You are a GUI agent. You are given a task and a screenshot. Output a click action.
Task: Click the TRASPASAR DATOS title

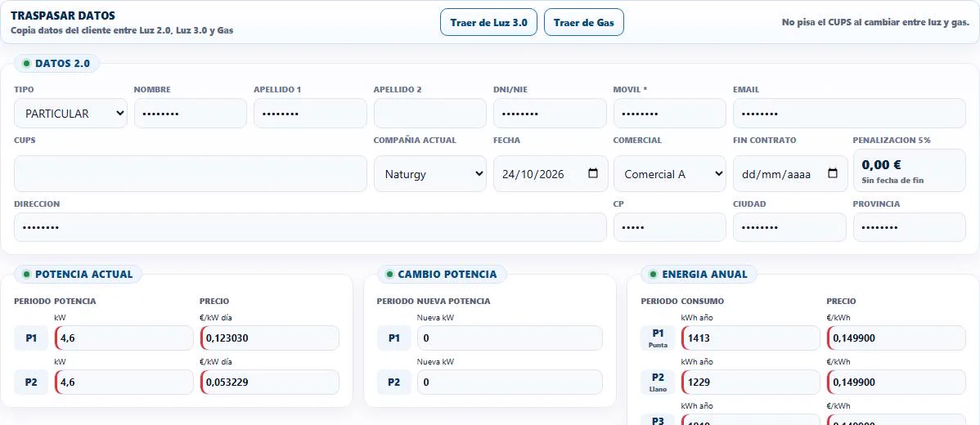coord(62,16)
